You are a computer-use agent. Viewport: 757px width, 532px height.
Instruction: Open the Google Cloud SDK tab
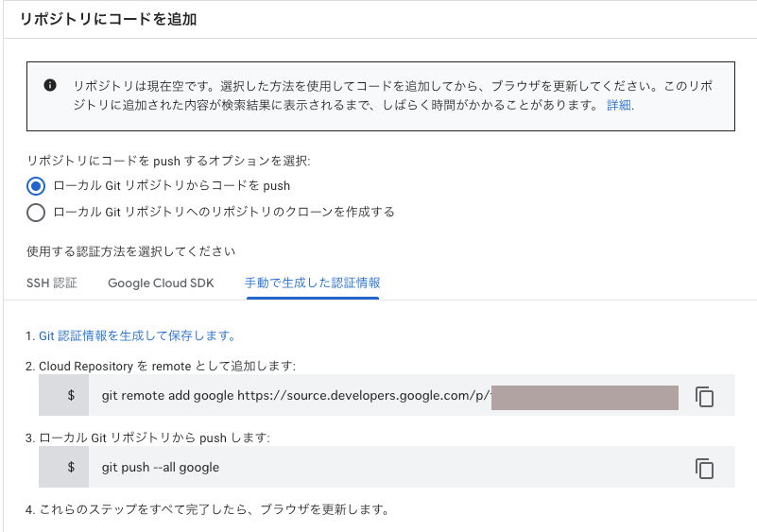(x=161, y=283)
